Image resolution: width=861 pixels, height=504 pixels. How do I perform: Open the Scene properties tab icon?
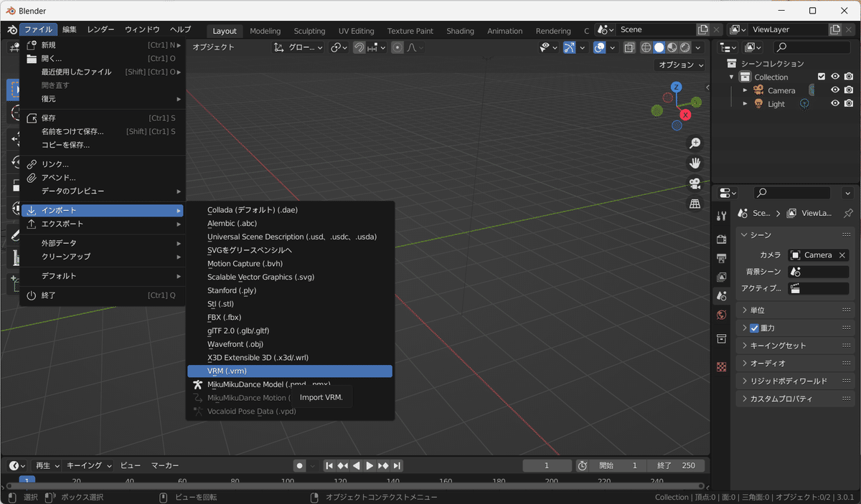[x=722, y=295]
